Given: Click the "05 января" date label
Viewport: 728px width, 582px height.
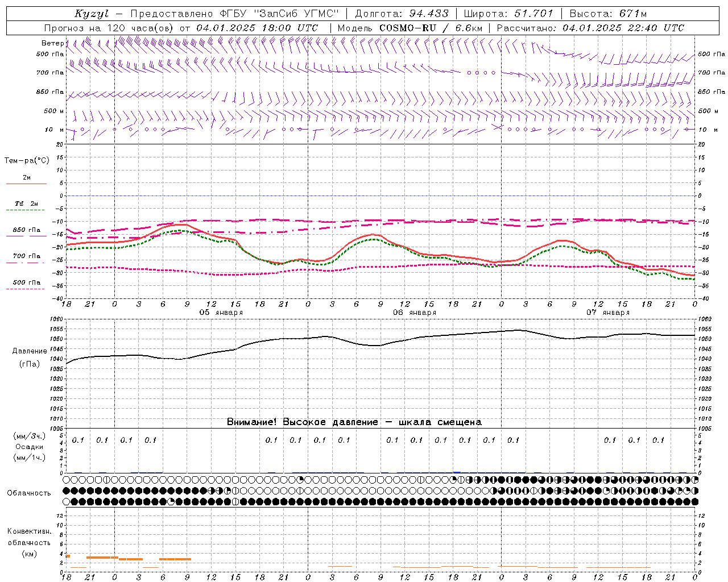Looking at the screenshot, I should click(x=221, y=313).
